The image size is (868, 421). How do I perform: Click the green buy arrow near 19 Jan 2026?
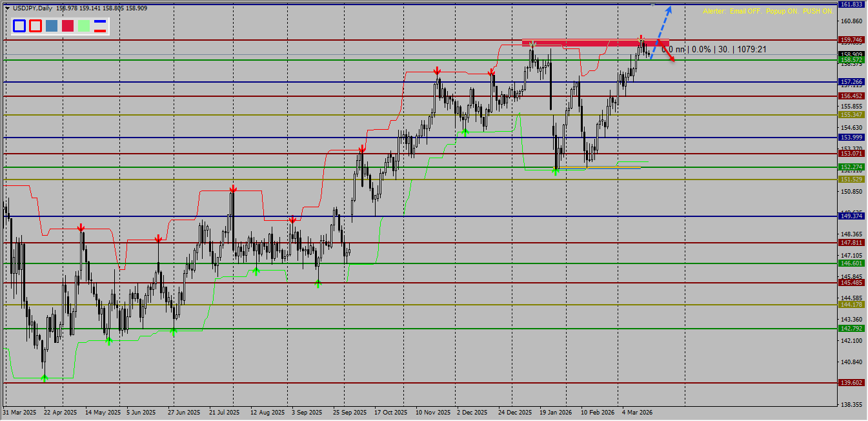click(x=555, y=170)
